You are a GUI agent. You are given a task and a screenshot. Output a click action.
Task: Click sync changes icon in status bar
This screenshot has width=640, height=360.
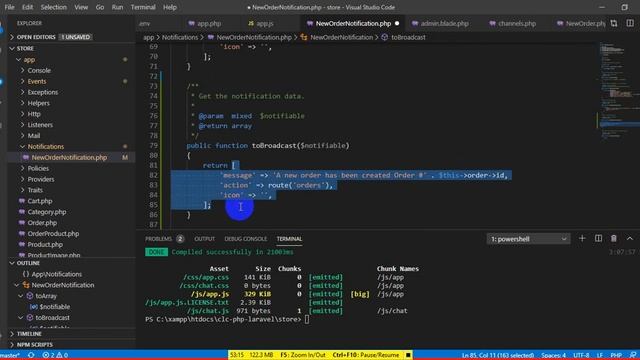pos(31,355)
